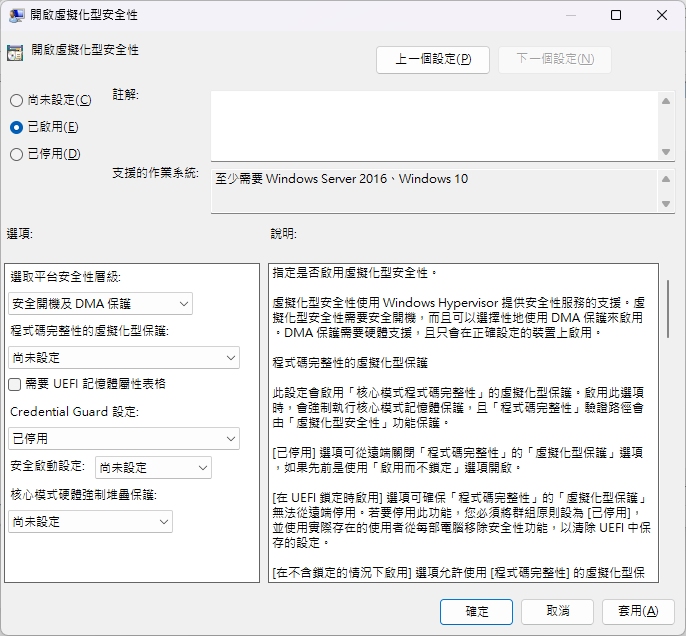Viewport: 686px width, 636px height.
Task: Click 上一個設定(P) button
Action: [x=433, y=59]
